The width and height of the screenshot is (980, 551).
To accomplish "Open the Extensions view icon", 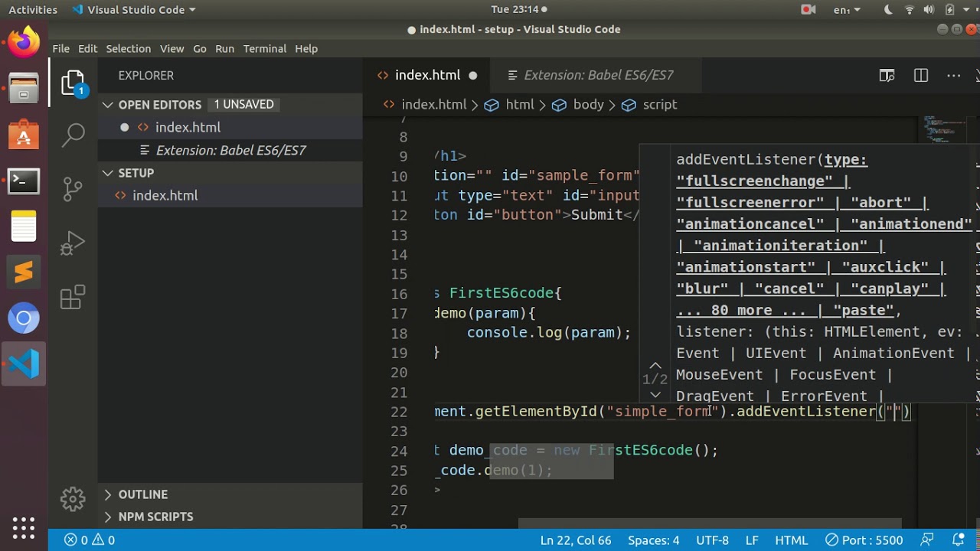I will pyautogui.click(x=73, y=298).
